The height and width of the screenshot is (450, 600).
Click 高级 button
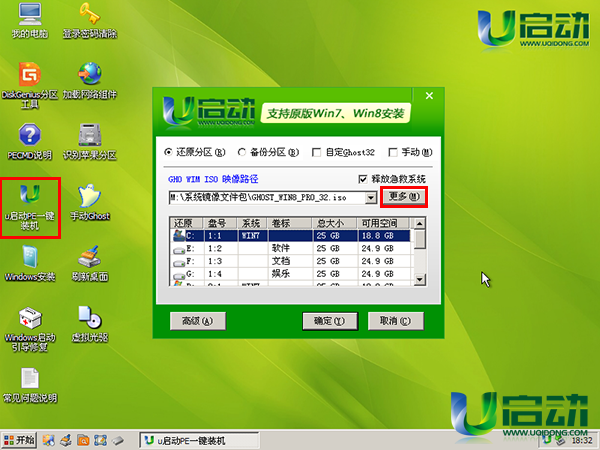point(198,321)
